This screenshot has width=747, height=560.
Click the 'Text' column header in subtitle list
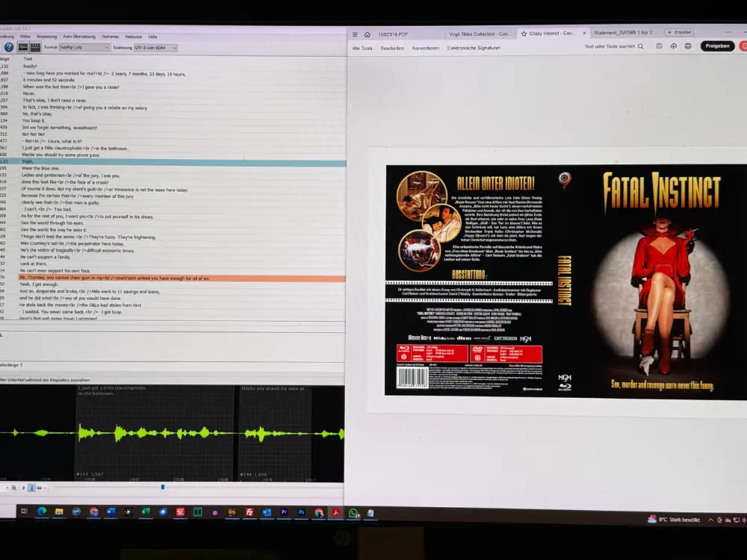(x=28, y=59)
